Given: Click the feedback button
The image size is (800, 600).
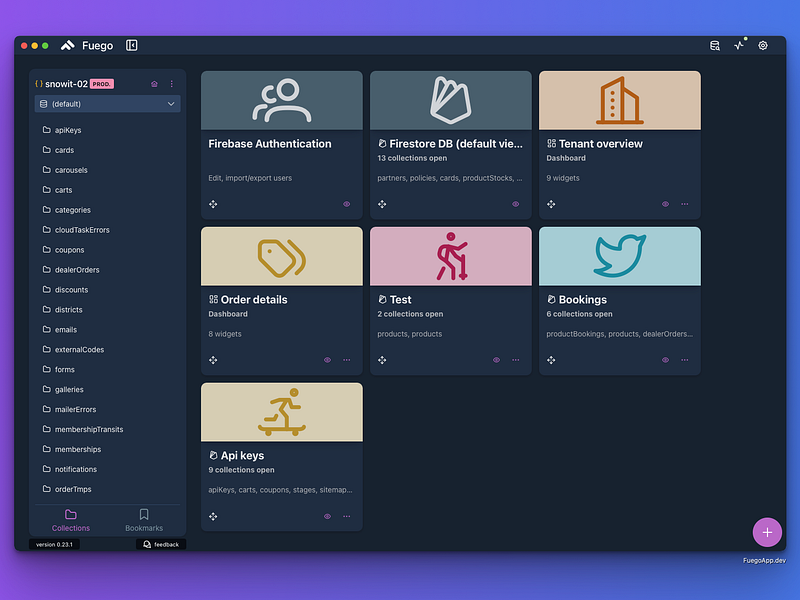Looking at the screenshot, I should [161, 544].
